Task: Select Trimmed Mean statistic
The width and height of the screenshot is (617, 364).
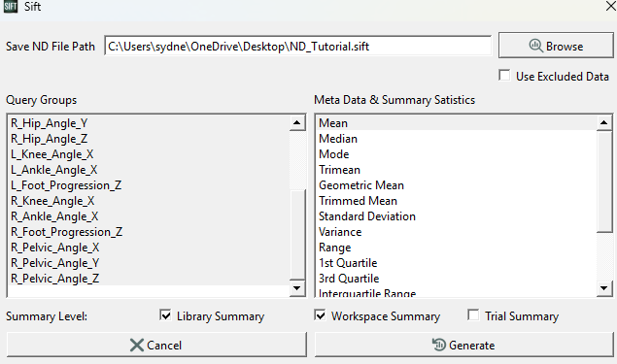Action: 457,201
